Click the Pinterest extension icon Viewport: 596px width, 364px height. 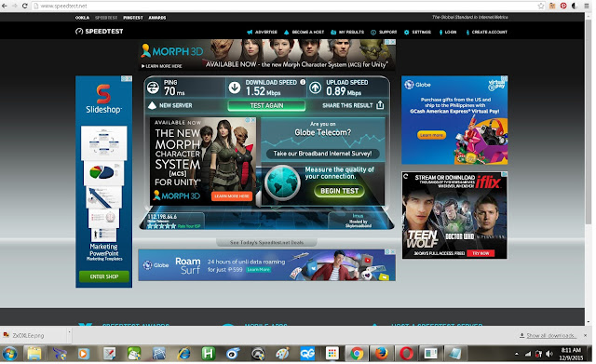(x=563, y=6)
